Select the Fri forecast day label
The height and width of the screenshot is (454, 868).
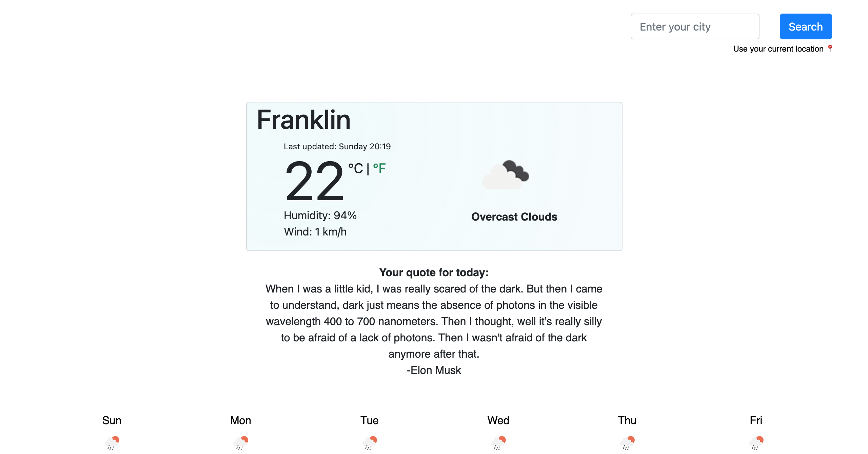[756, 420]
